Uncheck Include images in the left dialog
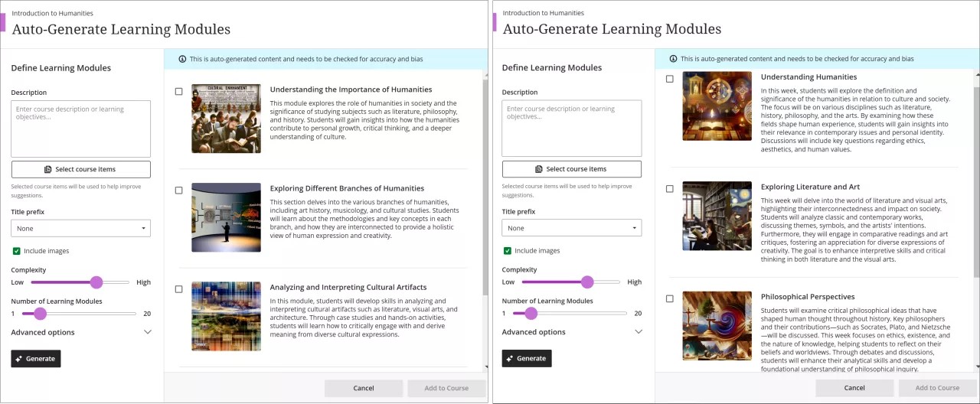Image resolution: width=980 pixels, height=404 pixels. pyautogui.click(x=16, y=251)
